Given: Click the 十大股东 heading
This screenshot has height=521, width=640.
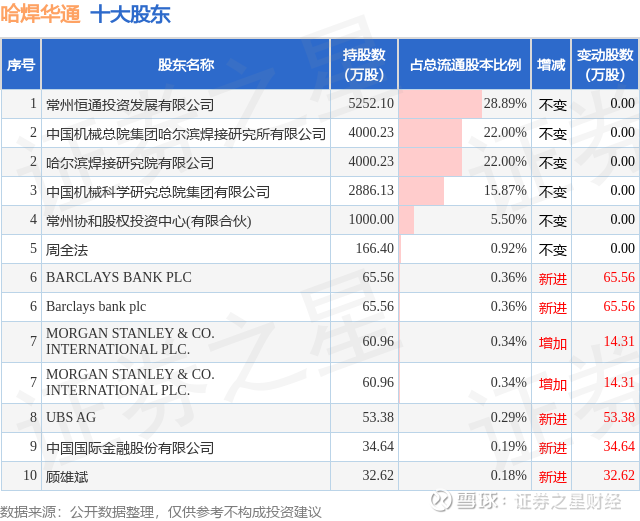Looking at the screenshot, I should click(131, 14).
